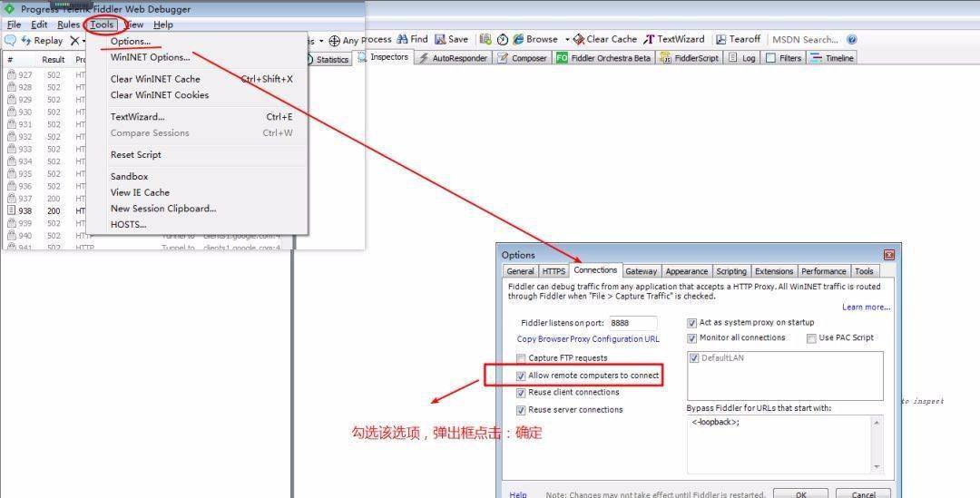Viewport: 980px width, 498px height.
Task: Switch to the Gateway options tab
Action: (642, 271)
